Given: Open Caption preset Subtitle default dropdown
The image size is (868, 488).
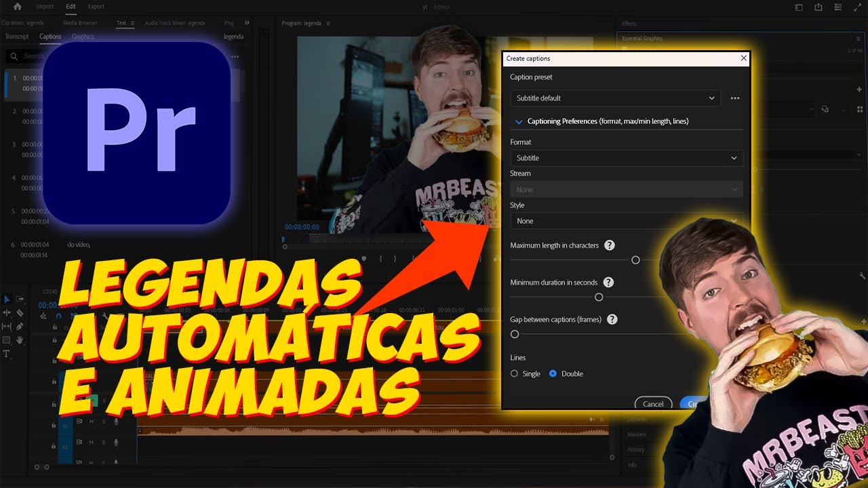Looking at the screenshot, I should pos(615,98).
